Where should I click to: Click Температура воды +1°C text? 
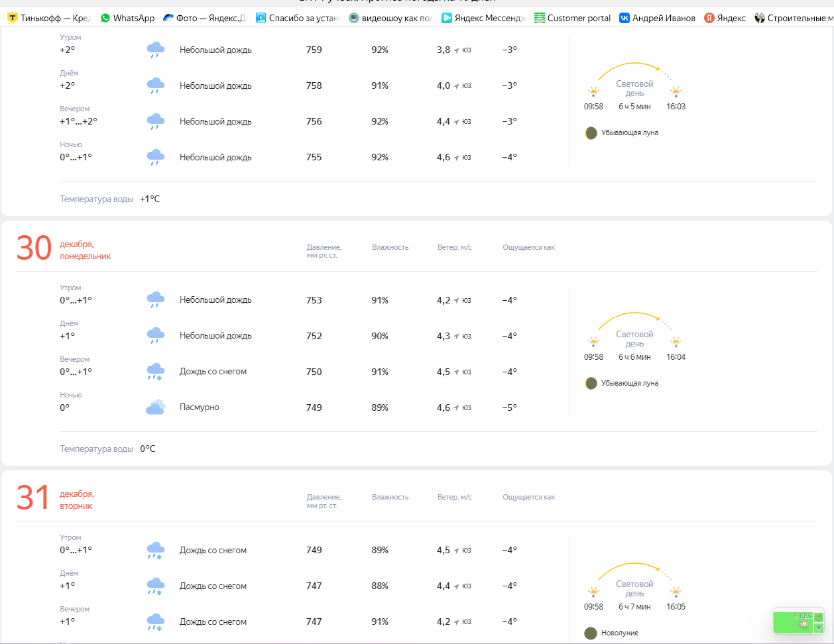pos(109,199)
